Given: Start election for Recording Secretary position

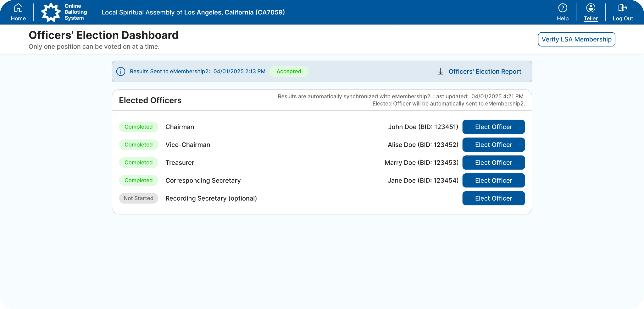Looking at the screenshot, I should point(493,198).
